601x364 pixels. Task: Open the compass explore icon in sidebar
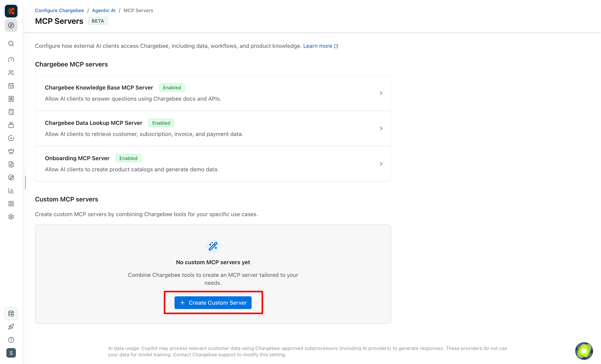[x=11, y=25]
